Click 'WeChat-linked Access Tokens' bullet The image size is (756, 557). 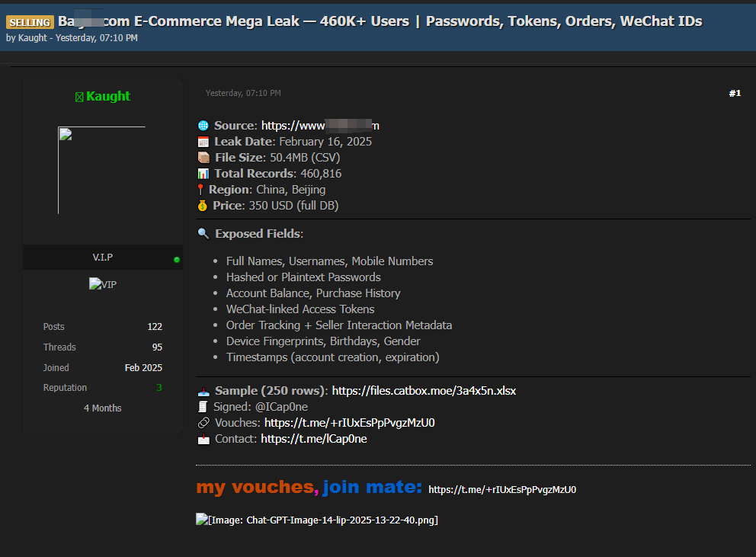300,309
